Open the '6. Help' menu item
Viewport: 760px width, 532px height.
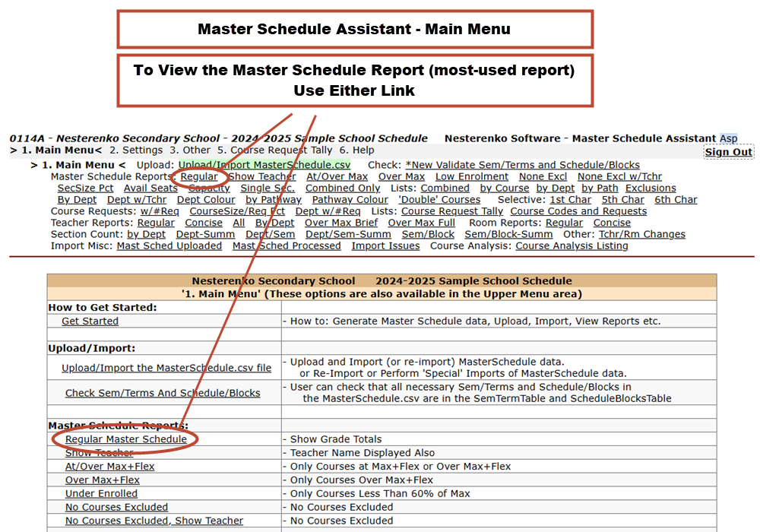pos(356,150)
